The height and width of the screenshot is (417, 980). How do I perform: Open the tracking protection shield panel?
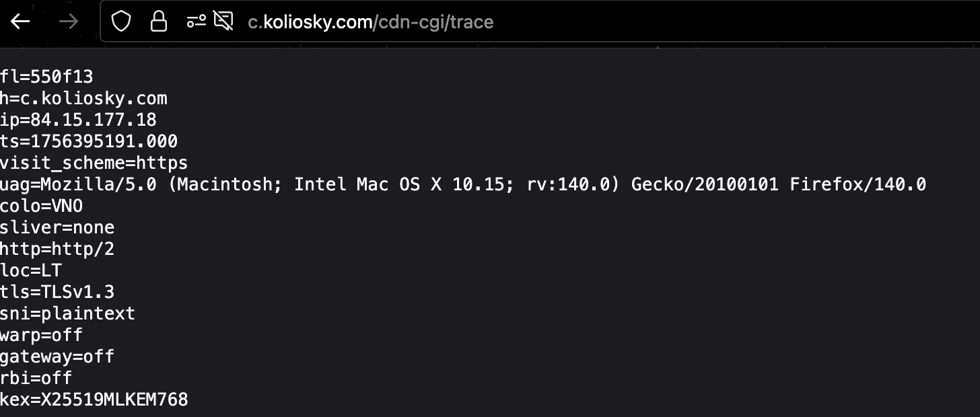point(121,22)
